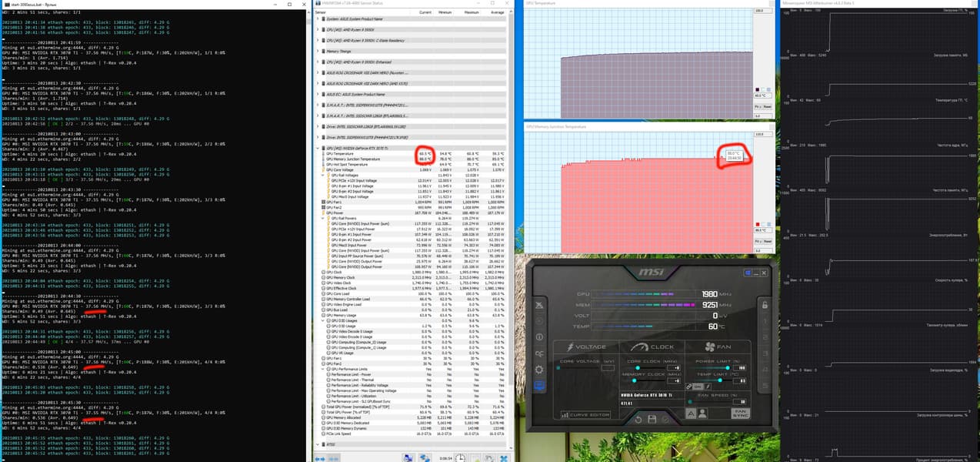Expand the ASUS EC sensor group

click(x=318, y=94)
